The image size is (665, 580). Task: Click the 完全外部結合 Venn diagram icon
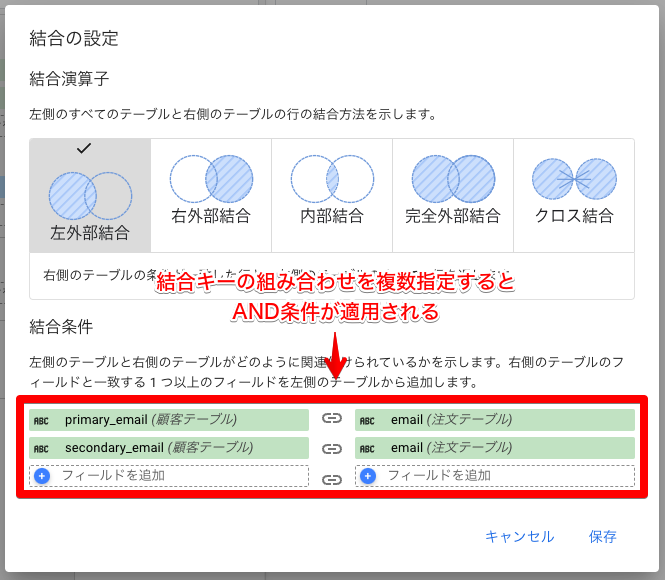pos(453,180)
